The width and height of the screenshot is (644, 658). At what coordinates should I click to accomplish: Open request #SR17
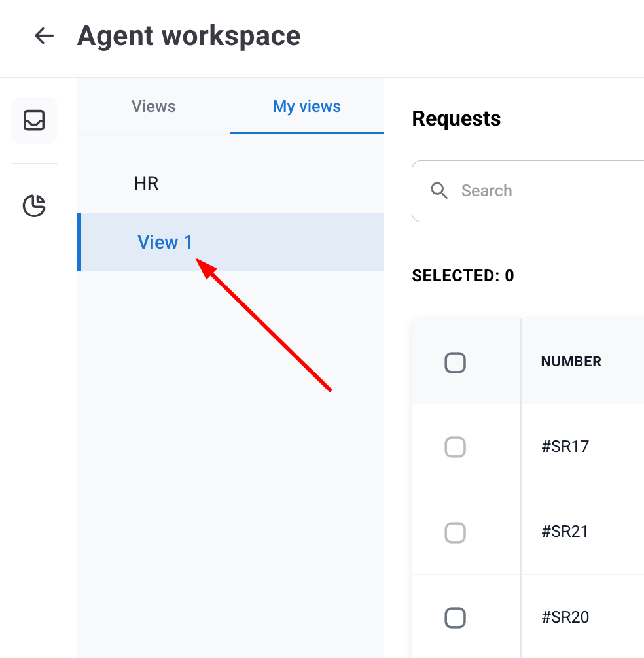pos(565,447)
